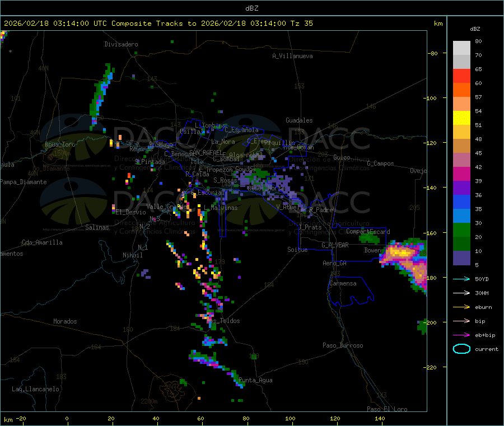The width and height of the screenshot is (504, 426).
Task: Click the Divisadero place label
Action: point(121,44)
